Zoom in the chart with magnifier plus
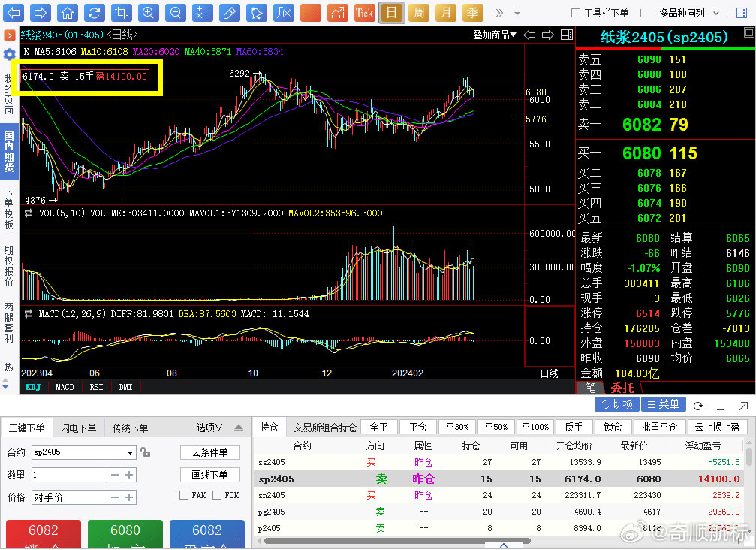 pyautogui.click(x=149, y=13)
